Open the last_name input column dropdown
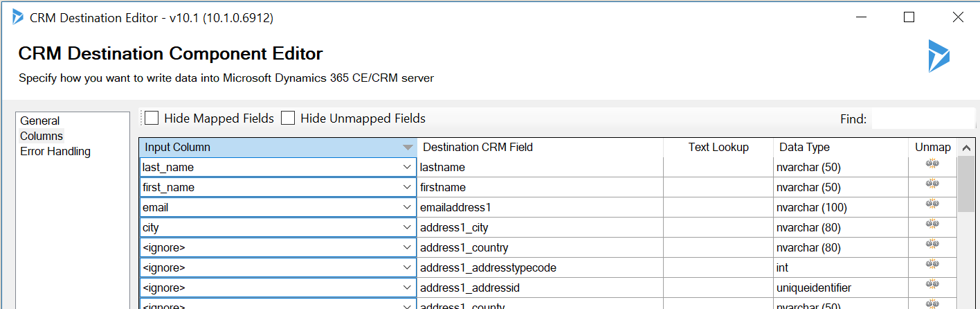 406,167
